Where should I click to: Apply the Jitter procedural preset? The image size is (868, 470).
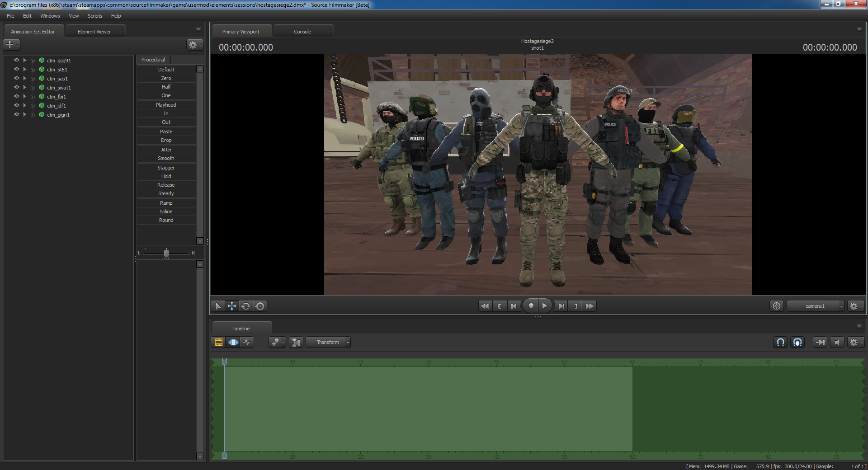coord(166,150)
